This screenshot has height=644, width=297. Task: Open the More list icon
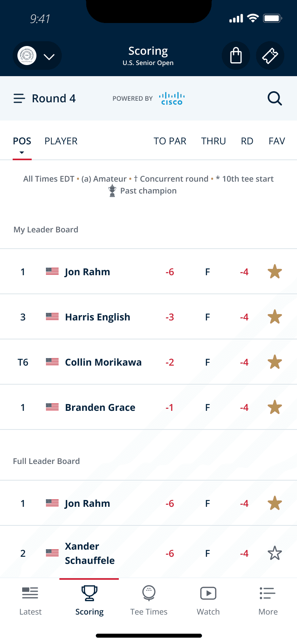coord(268,593)
